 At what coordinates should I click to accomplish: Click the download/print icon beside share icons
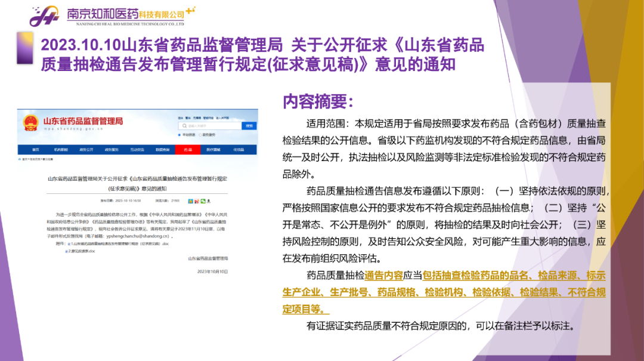(210, 201)
